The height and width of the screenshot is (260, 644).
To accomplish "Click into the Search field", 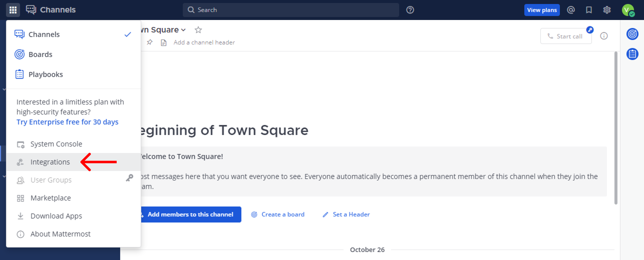I will 291,10.
